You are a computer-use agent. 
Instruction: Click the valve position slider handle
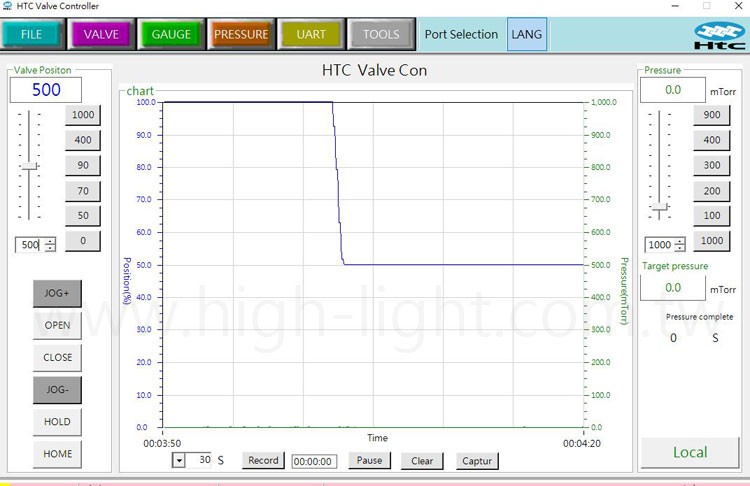pyautogui.click(x=30, y=166)
